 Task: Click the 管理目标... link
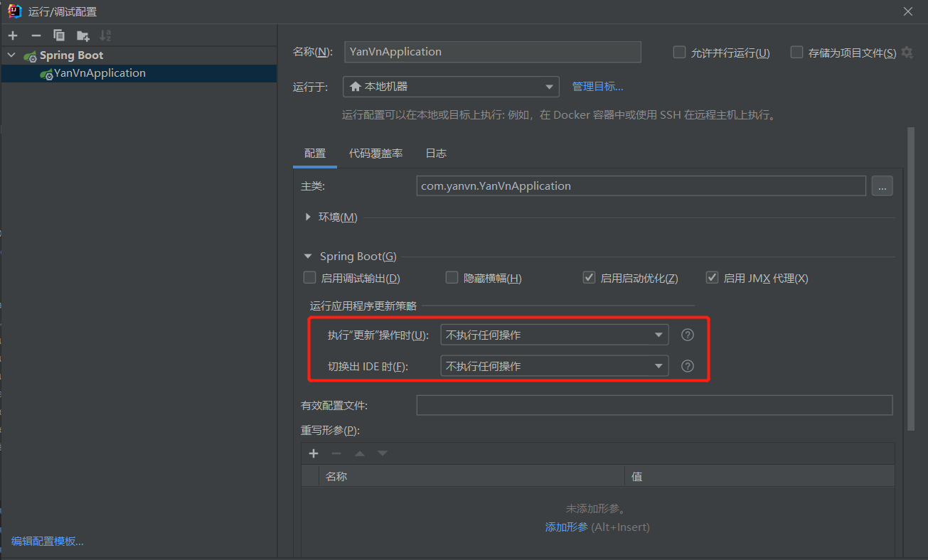pyautogui.click(x=598, y=87)
